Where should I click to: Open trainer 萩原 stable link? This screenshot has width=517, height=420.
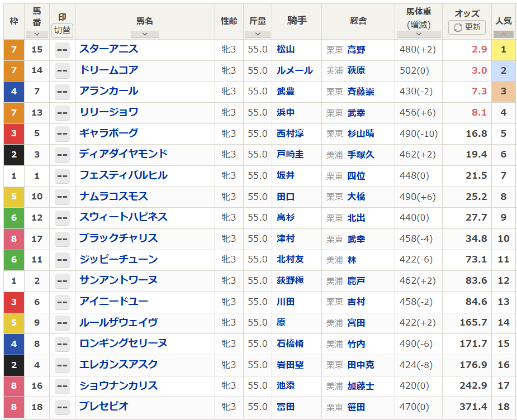point(357,70)
